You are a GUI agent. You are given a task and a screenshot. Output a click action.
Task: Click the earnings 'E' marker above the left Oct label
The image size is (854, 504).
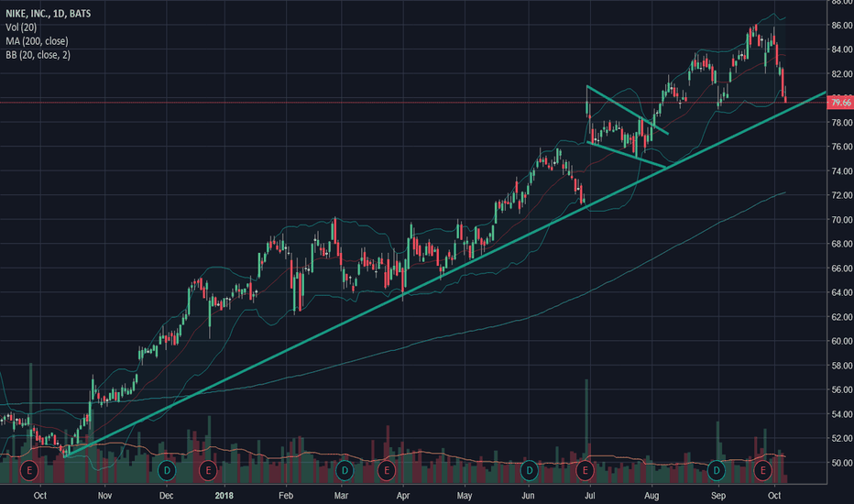pos(29,470)
